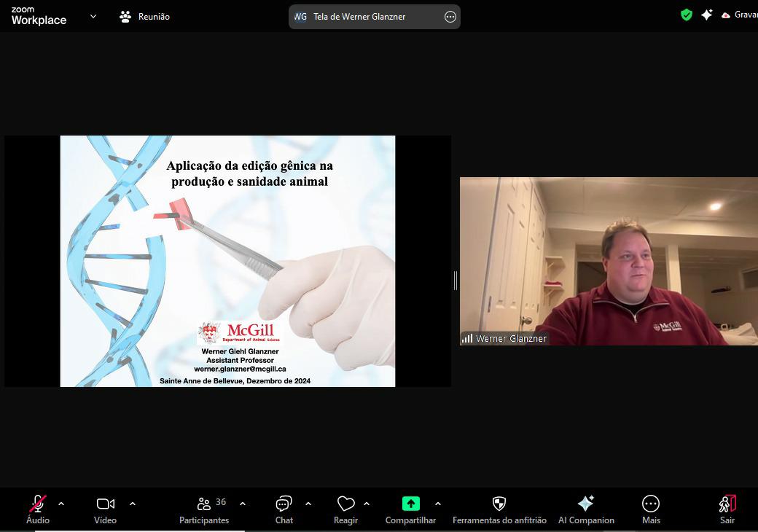Screen dimensions: 758x532
Task: Expand audio options arrow next to Áudio
Action: (x=61, y=504)
